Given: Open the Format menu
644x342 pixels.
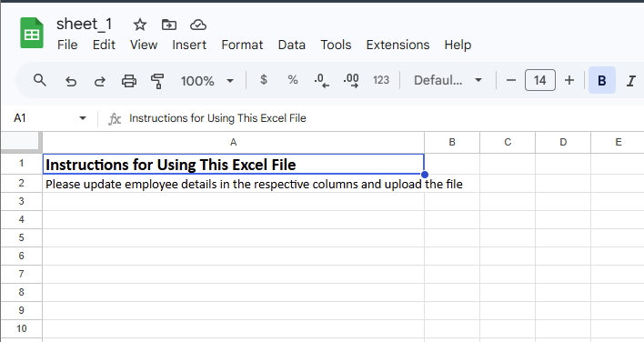Looking at the screenshot, I should point(242,45).
